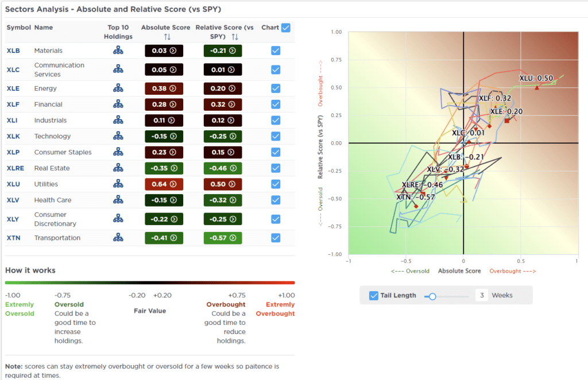
Task: Click the Health Care sector name
Action: pyautogui.click(x=52, y=200)
